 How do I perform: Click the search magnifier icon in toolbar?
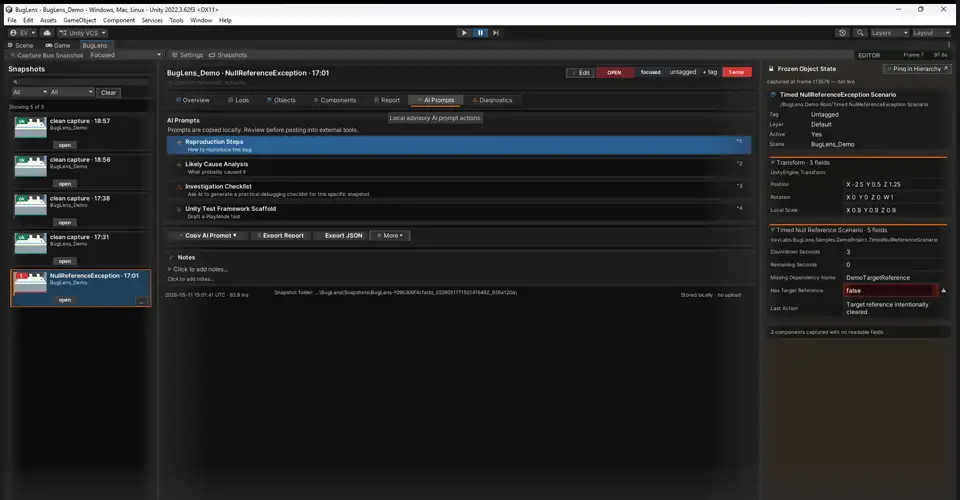coord(860,33)
